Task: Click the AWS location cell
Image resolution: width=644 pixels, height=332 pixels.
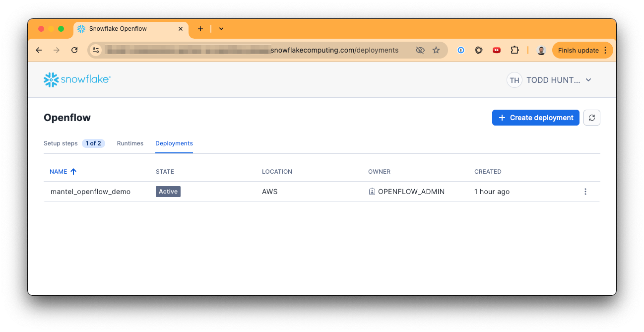Action: point(269,192)
